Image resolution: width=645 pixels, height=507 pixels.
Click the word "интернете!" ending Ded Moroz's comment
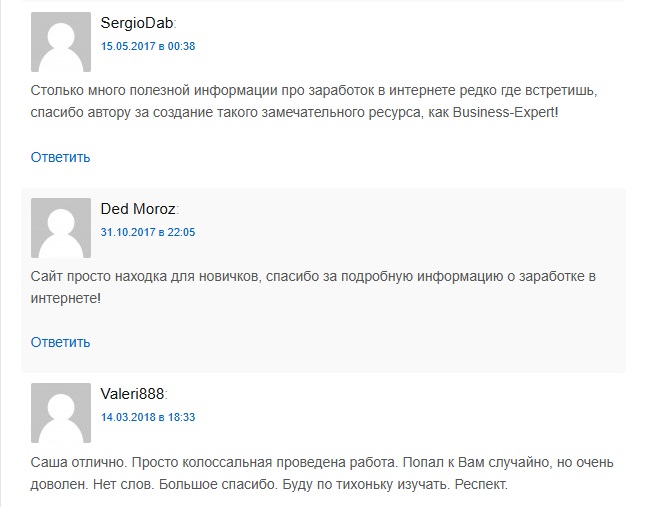[x=66, y=298]
